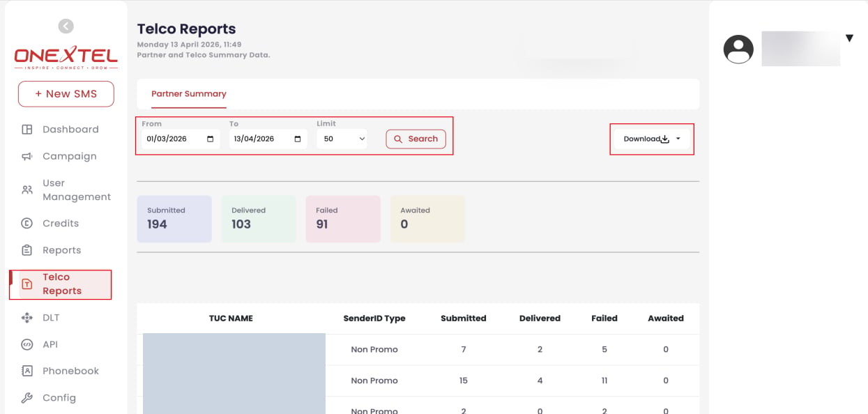The height and width of the screenshot is (414, 868).
Task: Open the Credits menu link
Action: [x=61, y=224]
